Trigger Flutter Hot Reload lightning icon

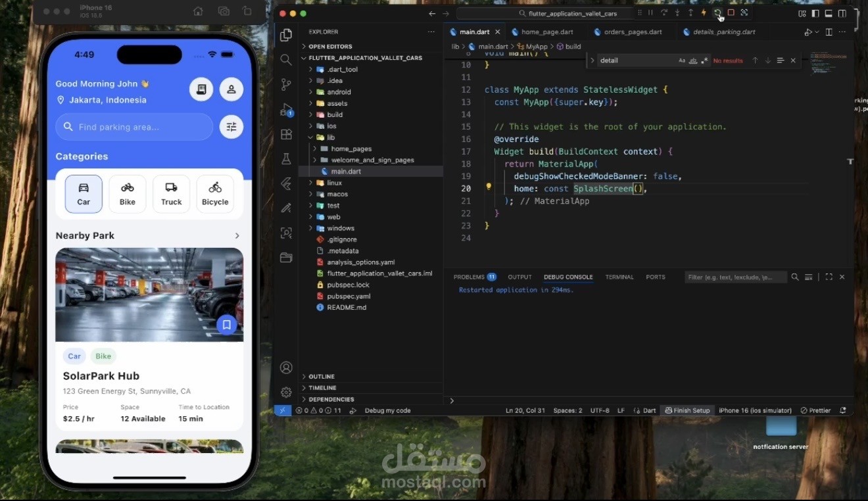(x=704, y=12)
